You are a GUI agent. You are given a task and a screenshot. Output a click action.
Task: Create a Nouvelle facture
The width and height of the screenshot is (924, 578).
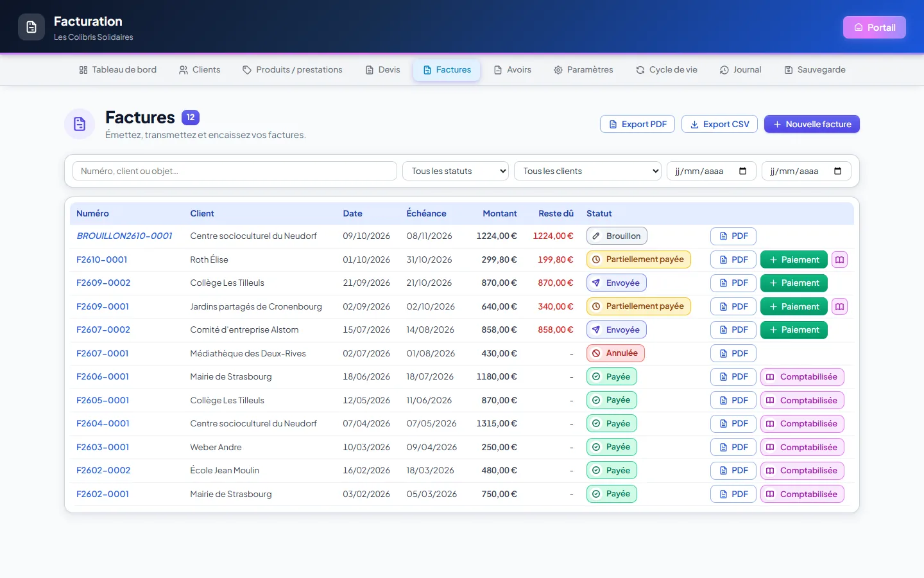812,124
